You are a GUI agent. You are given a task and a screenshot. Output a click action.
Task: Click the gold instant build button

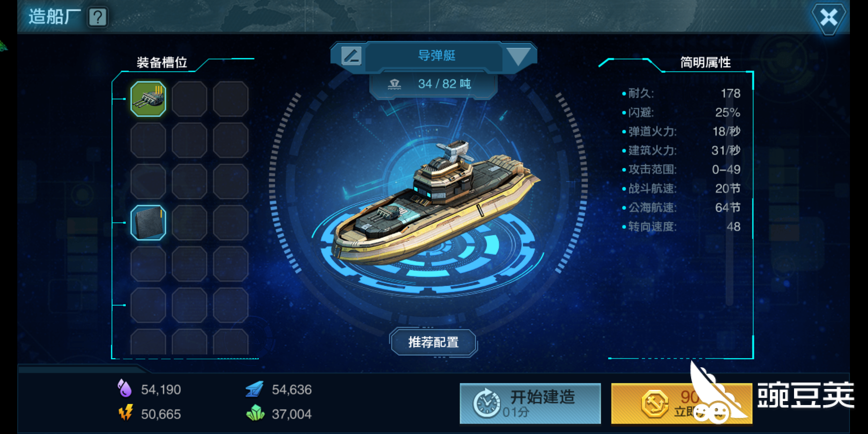tap(682, 403)
